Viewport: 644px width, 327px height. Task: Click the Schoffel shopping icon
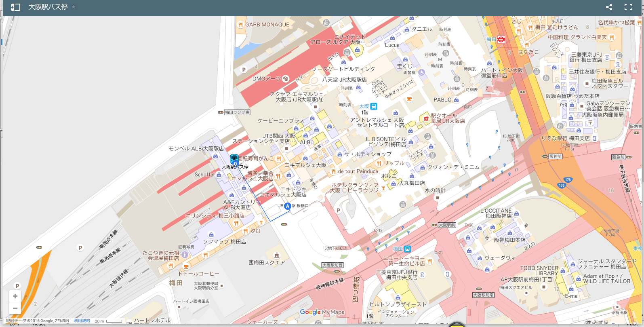(x=219, y=175)
